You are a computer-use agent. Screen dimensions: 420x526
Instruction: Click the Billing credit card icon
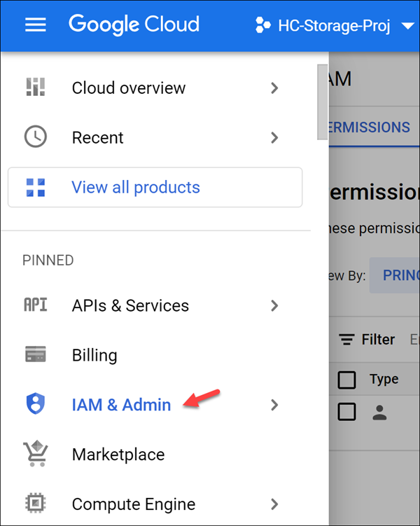pos(36,354)
